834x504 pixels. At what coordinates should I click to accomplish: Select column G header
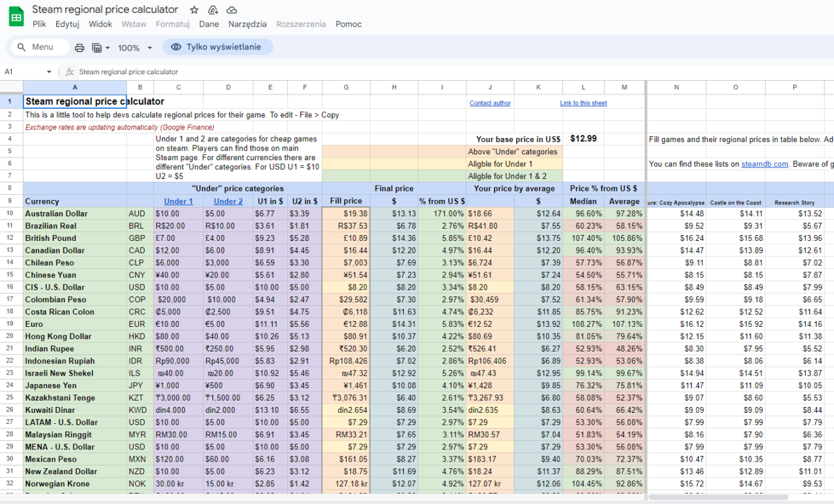pyautogui.click(x=346, y=87)
